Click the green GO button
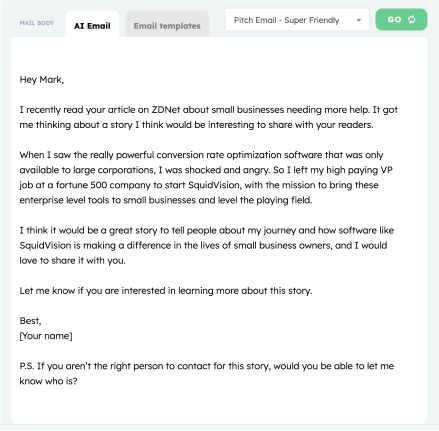The width and height of the screenshot is (439, 431). (x=401, y=20)
